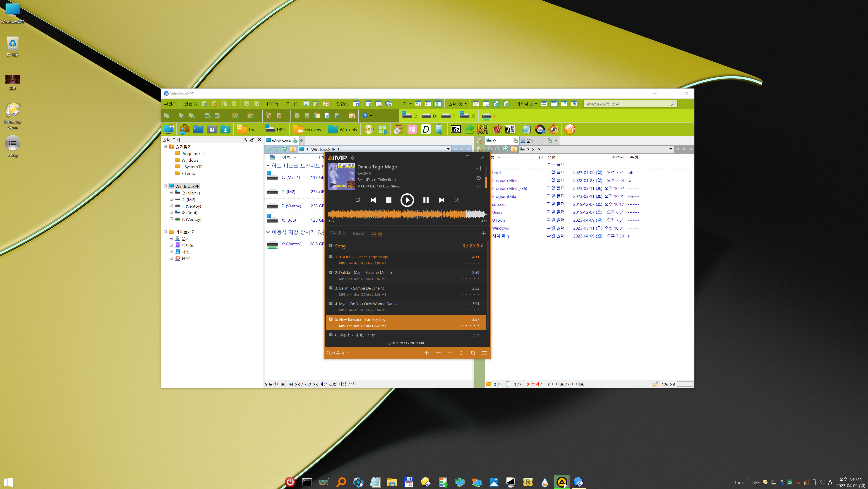This screenshot has height=489, width=868.
Task: Open the Windows Start button
Action: (x=8, y=482)
